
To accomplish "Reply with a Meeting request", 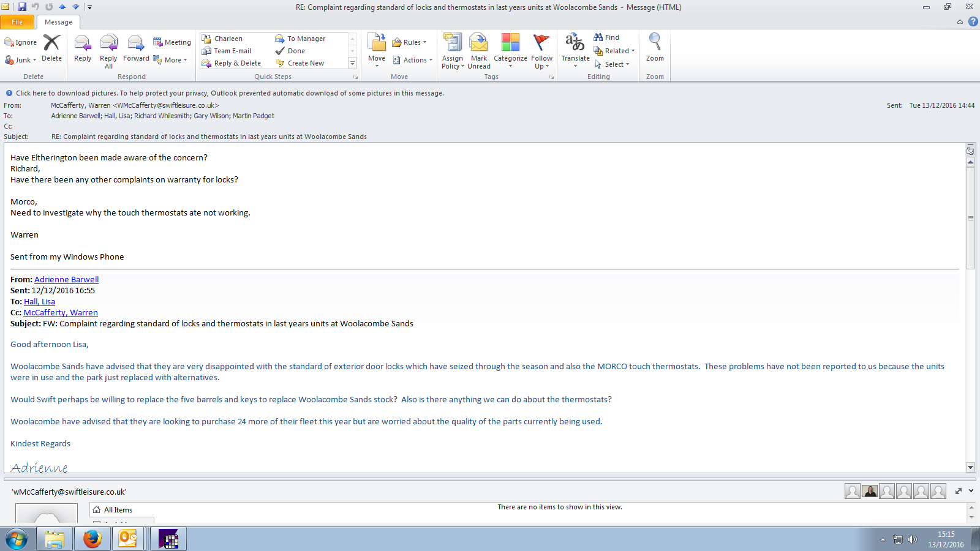I will coord(172,42).
